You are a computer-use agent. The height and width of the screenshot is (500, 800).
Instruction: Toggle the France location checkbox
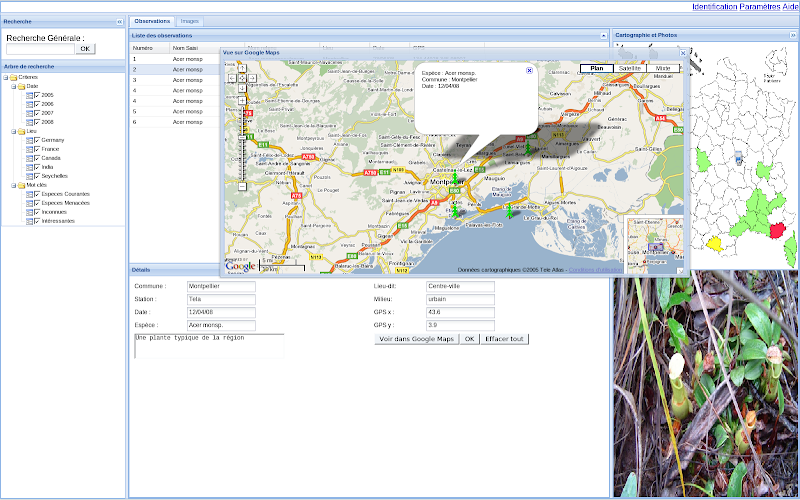click(37, 149)
